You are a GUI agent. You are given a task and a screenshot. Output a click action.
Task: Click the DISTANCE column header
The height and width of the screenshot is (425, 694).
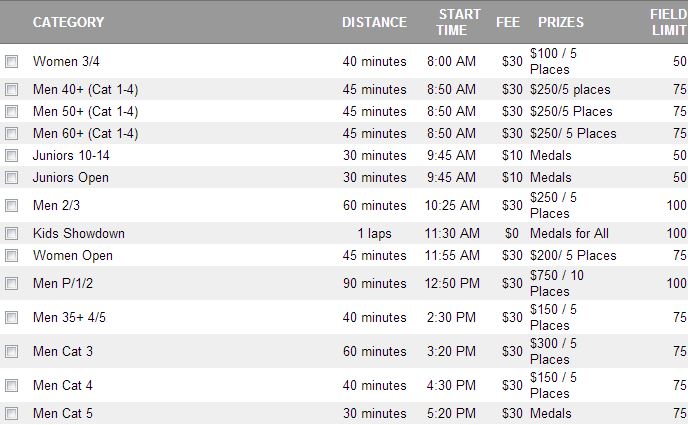tap(374, 22)
